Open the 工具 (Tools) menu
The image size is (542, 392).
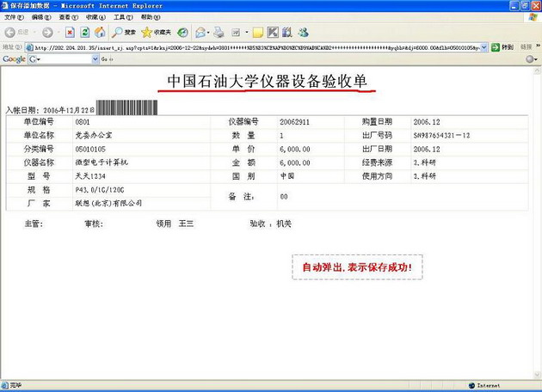[x=122, y=17]
